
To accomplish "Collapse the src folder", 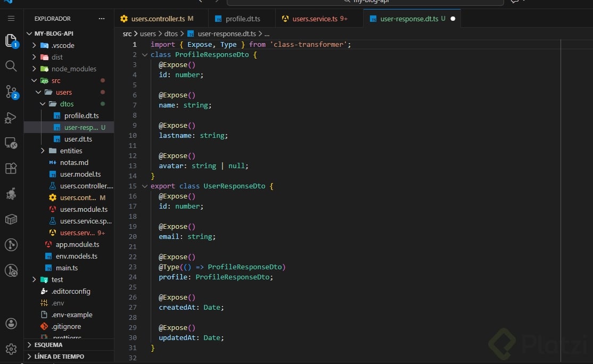I will (x=34, y=80).
